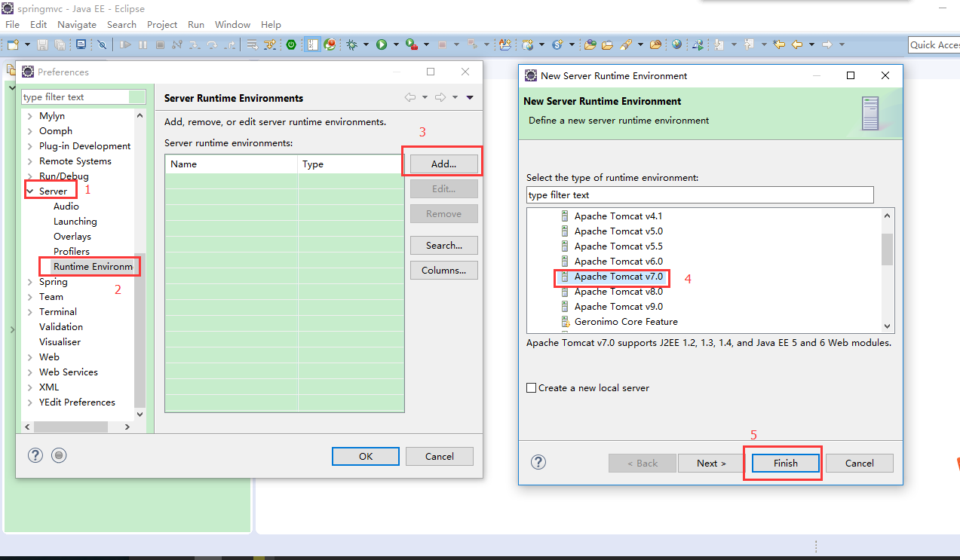Click the Save icon in the toolbar
Viewport: 960px width, 560px height.
tap(42, 44)
